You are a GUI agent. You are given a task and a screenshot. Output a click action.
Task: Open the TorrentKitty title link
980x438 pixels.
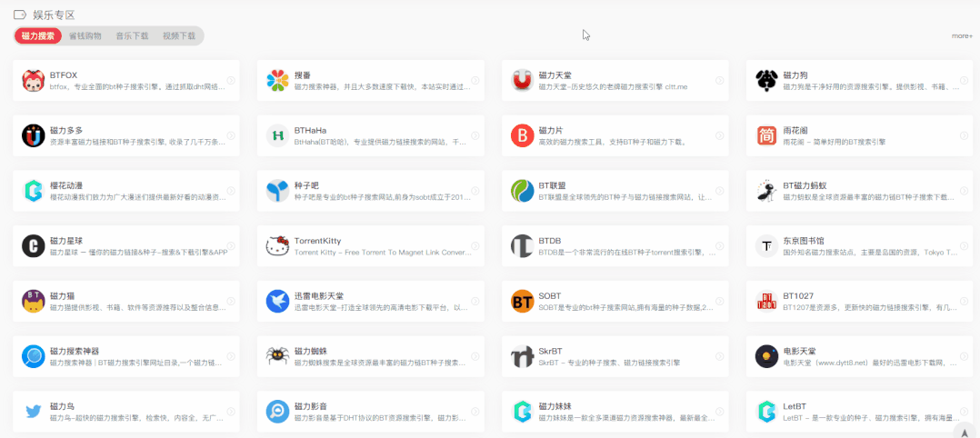[317, 241]
